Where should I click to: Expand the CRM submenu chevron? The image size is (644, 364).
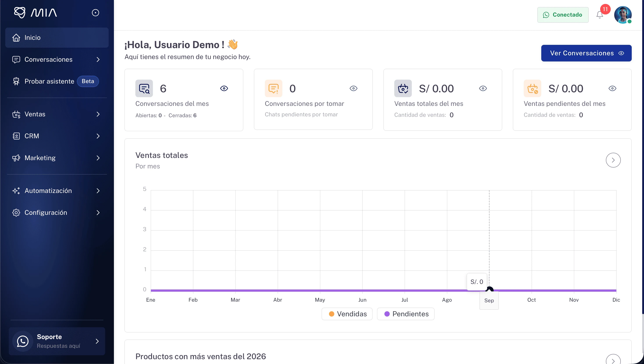(98, 136)
